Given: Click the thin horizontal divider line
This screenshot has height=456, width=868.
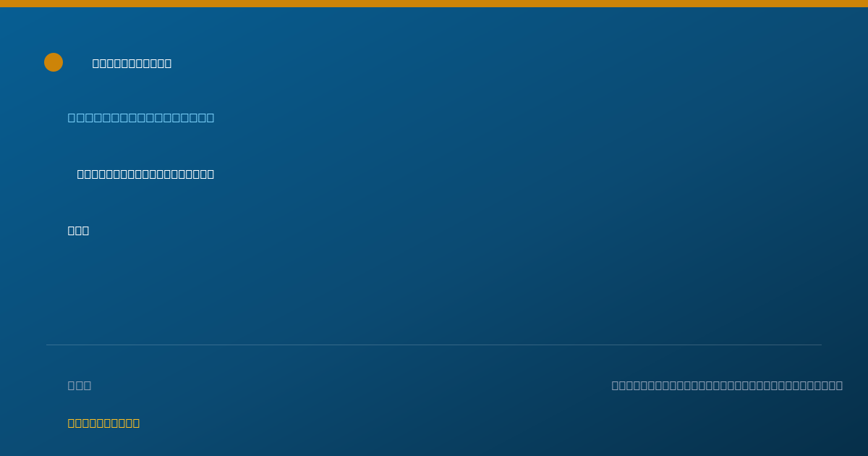Looking at the screenshot, I should click(x=434, y=345).
